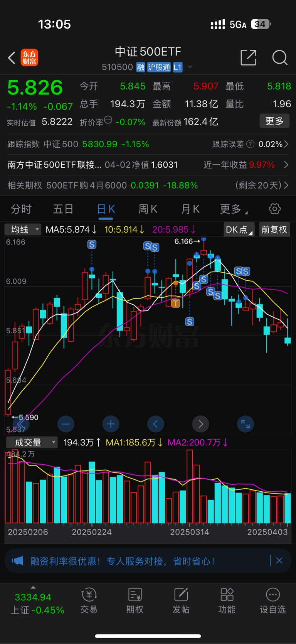Open 功能 features menu
The image size is (296, 644).
[227, 601]
